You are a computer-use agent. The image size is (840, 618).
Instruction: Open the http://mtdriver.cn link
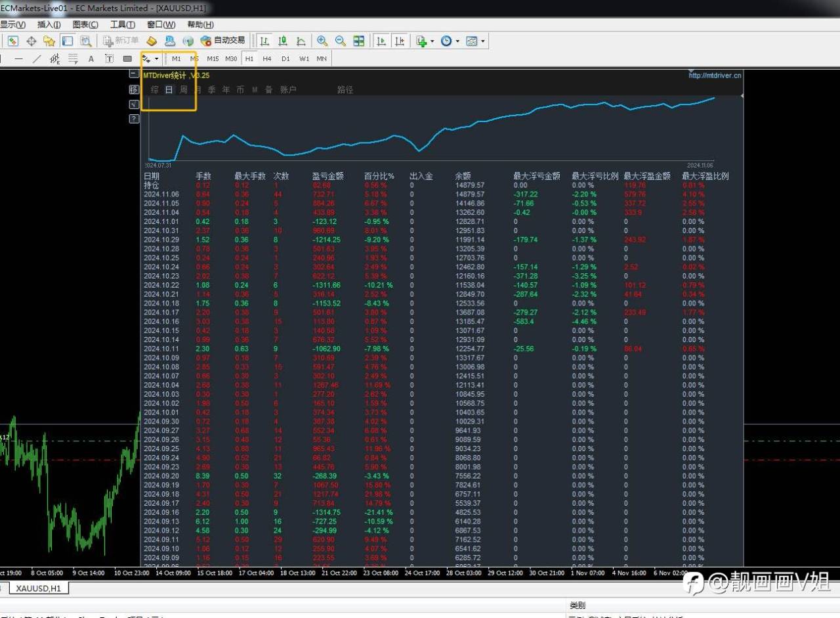pos(715,76)
